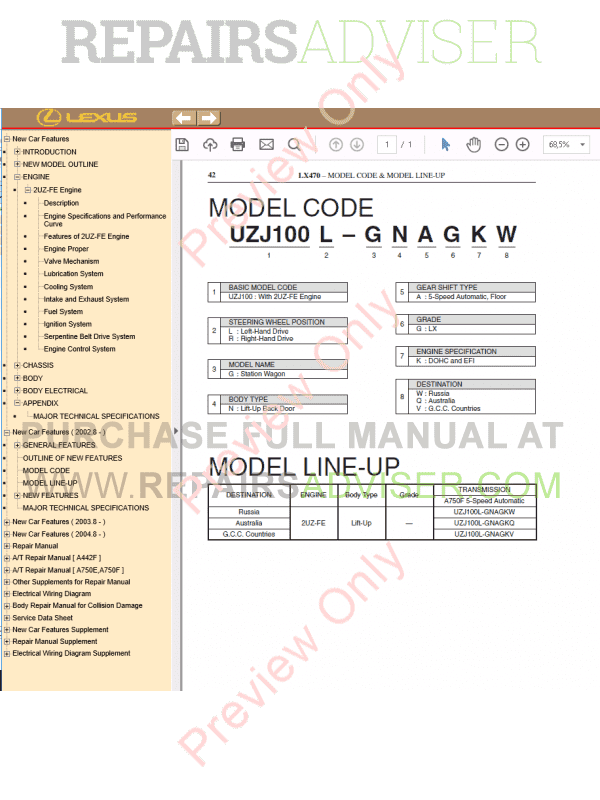Viewport: 600px width, 800px height.
Task: Open A/T Repair Manual [ A750E,A750F ]
Action: [x=68, y=570]
